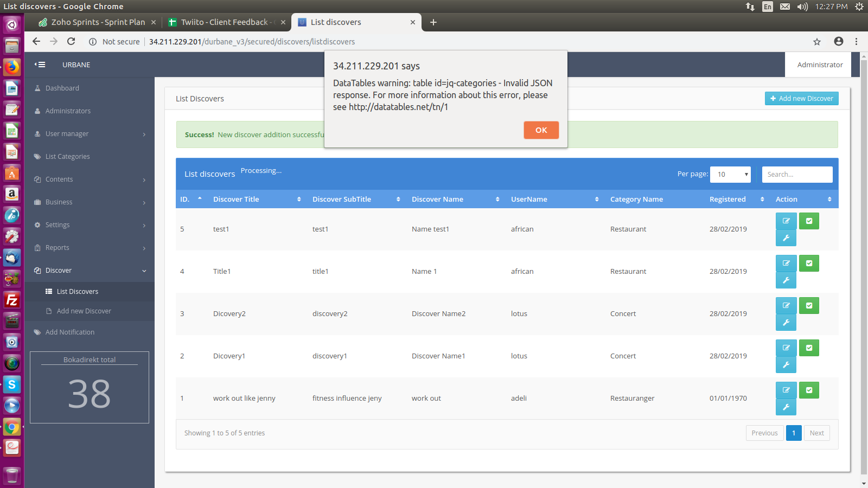Screen dimensions: 868x488
Task: Toggle the green check for row Dicovery2
Action: coord(809,306)
